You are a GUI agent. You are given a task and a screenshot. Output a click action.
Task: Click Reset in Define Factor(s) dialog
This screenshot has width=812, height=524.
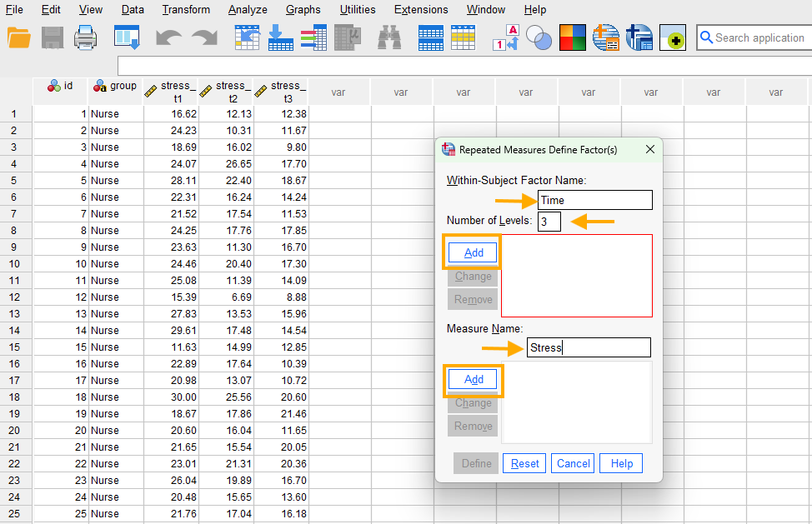coord(524,463)
